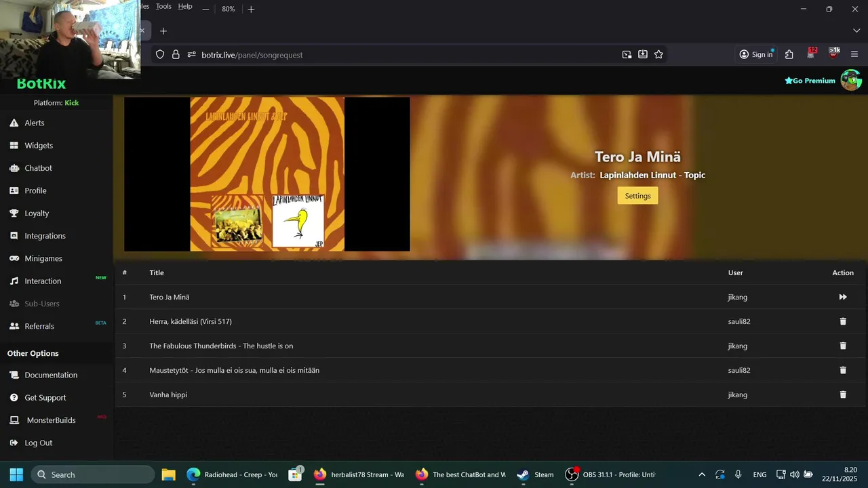Open the Windows Start menu

16,474
